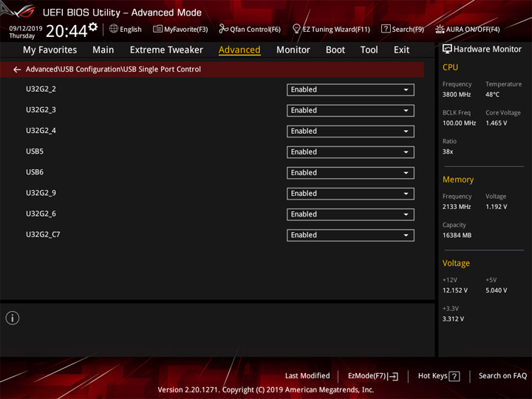Select the U32G2_3 row label

tap(41, 109)
